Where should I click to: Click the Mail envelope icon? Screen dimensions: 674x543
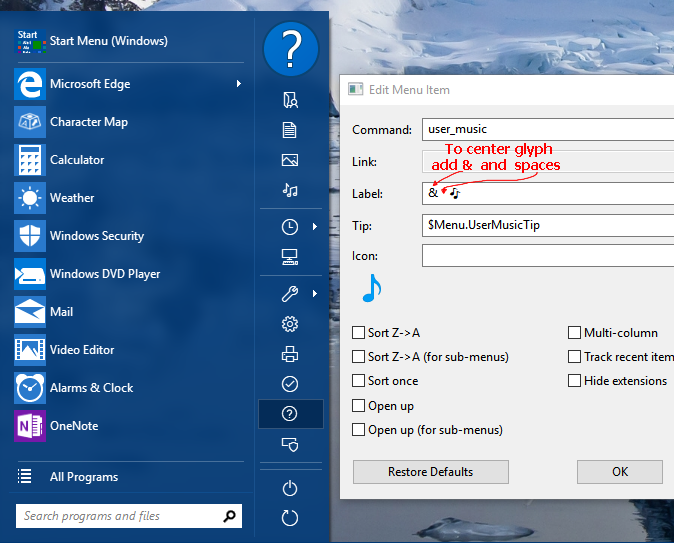coord(30,312)
